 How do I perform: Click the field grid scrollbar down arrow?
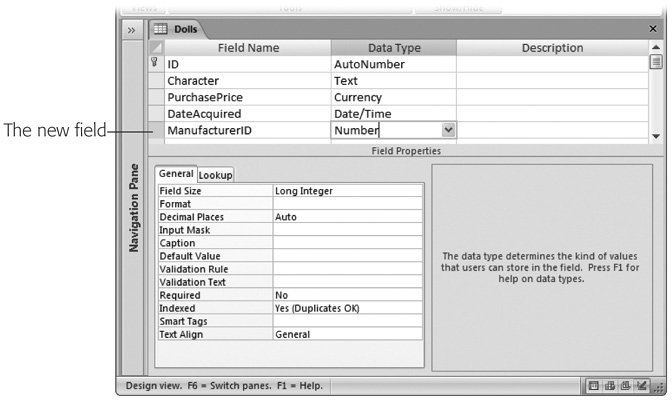[656, 136]
